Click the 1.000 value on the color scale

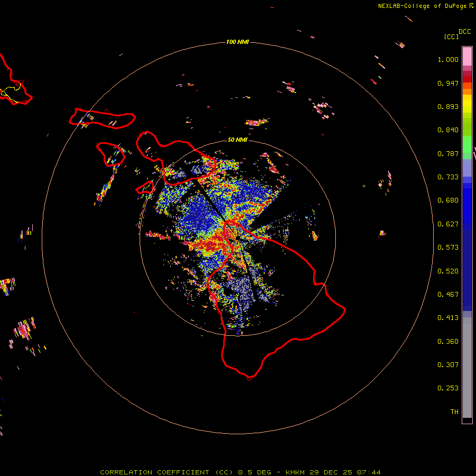pos(448,59)
